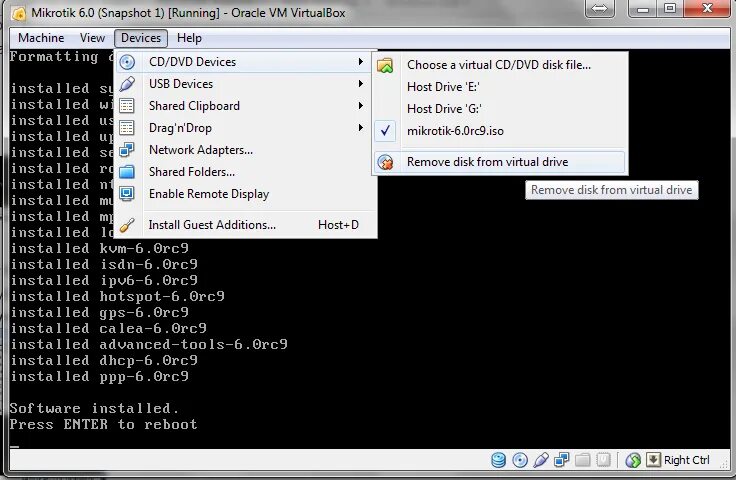Remove disk from virtual drive
The width and height of the screenshot is (736, 480).
[500, 162]
